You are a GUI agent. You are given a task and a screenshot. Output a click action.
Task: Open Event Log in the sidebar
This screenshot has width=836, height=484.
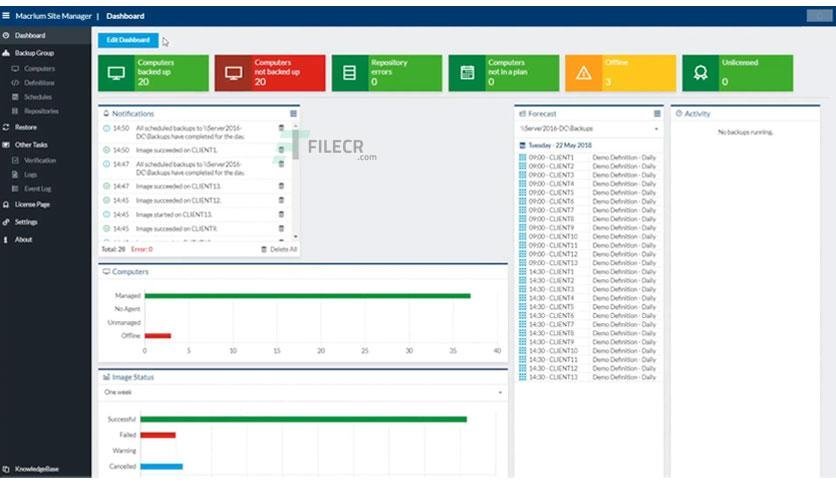[37, 189]
